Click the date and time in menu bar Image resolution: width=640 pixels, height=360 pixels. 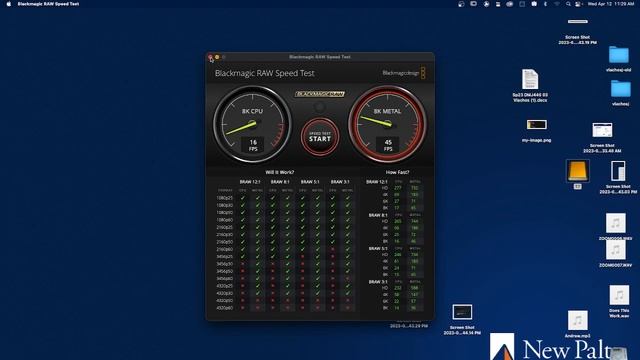point(611,4)
